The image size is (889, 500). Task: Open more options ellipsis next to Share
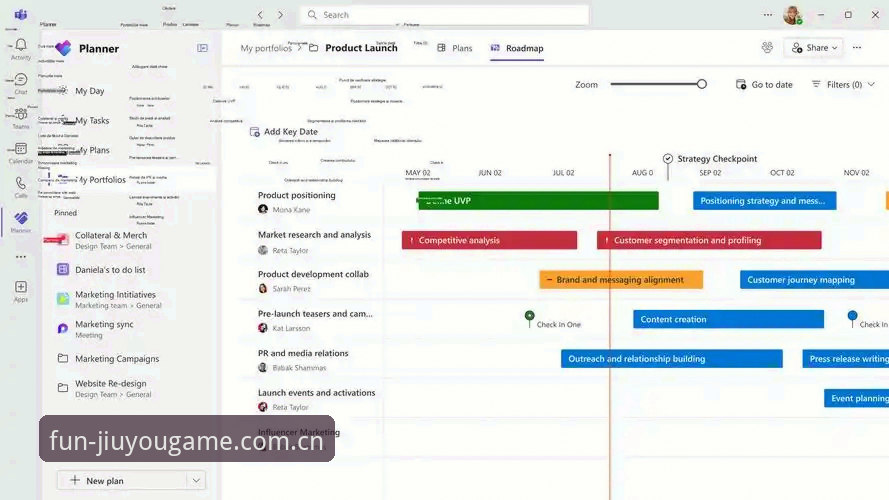(x=857, y=48)
